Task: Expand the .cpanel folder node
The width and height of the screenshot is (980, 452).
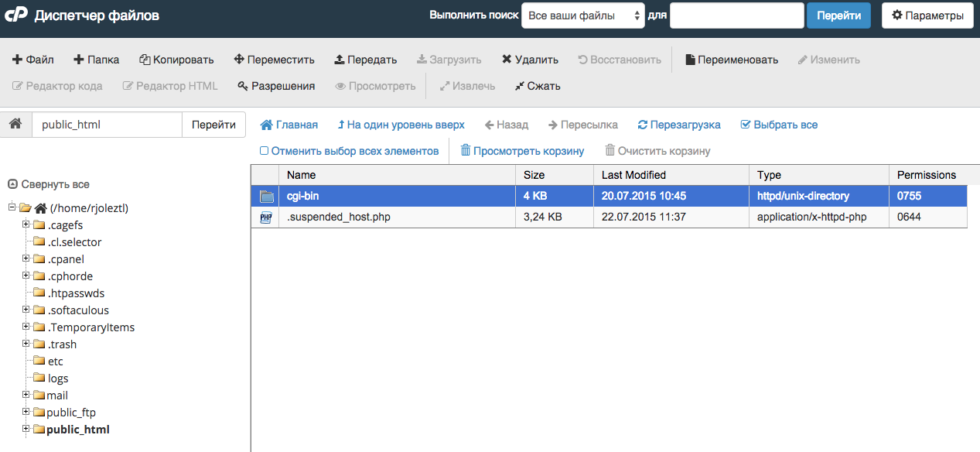Action: pos(26,259)
